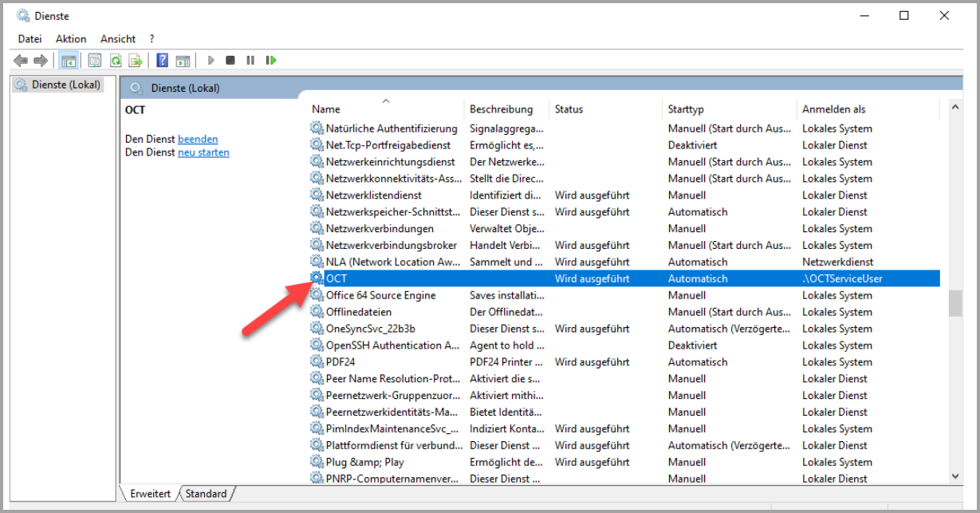
Task: Sort list by the Starttyp column header
Action: tap(686, 109)
